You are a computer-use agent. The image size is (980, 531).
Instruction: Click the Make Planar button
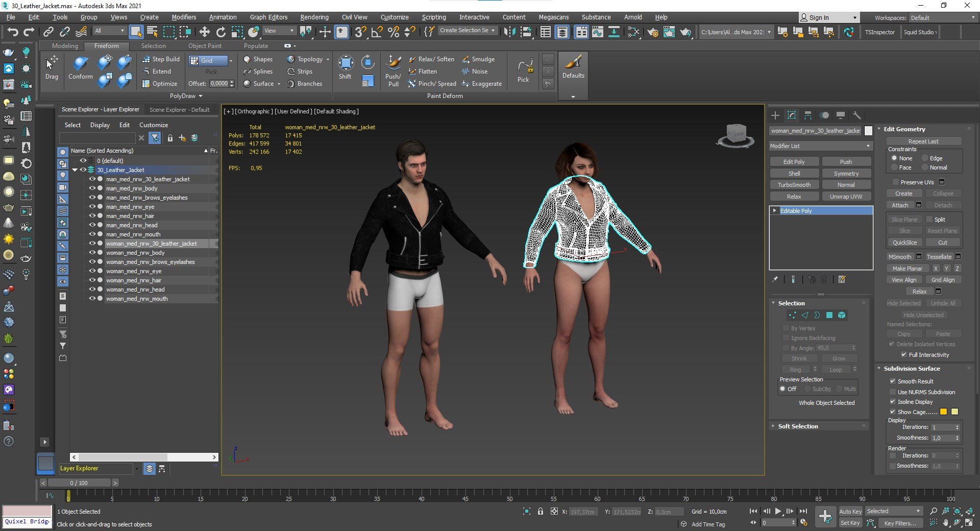pos(907,269)
